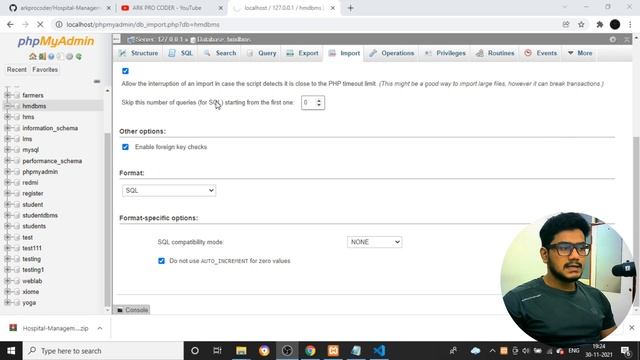Screen dimensions: 640x360
Task: Open the Console panel
Action: (x=132, y=310)
